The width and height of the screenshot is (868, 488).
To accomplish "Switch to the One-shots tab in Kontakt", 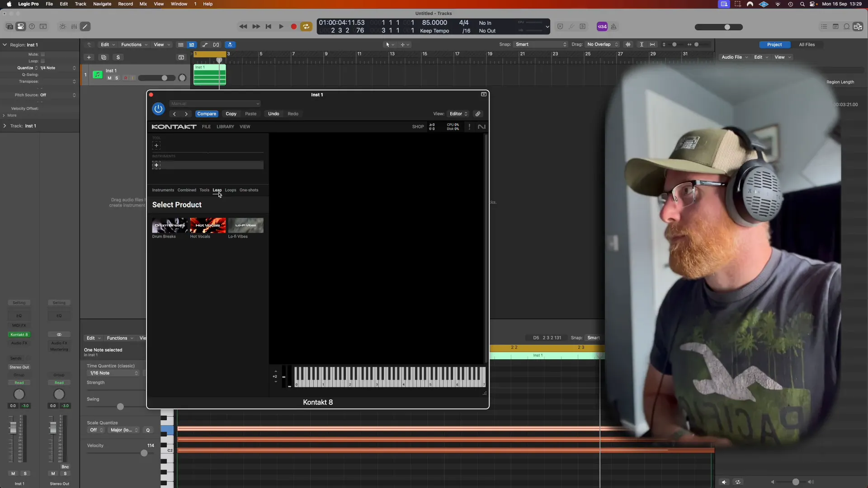I will (249, 190).
